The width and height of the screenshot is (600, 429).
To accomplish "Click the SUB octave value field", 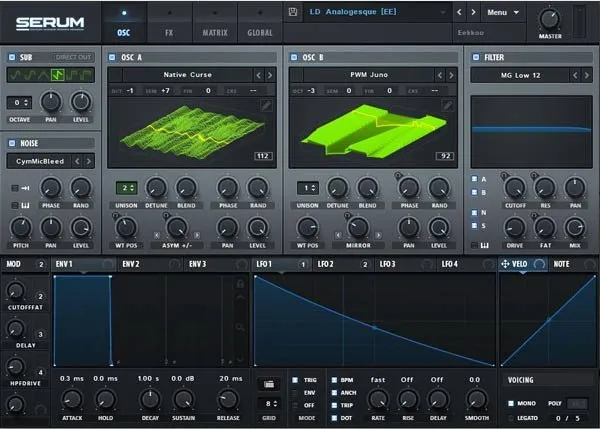I will coord(20,103).
